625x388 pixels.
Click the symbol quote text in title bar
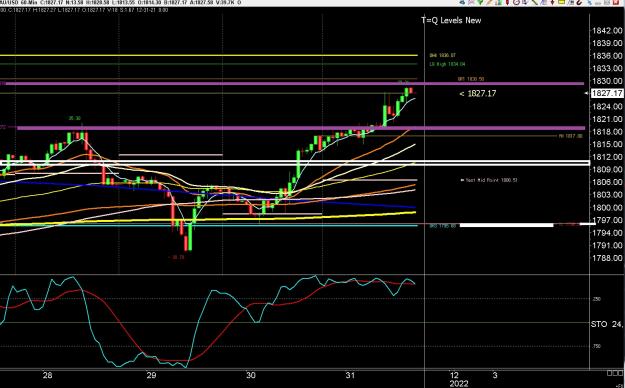click(x=120, y=2)
